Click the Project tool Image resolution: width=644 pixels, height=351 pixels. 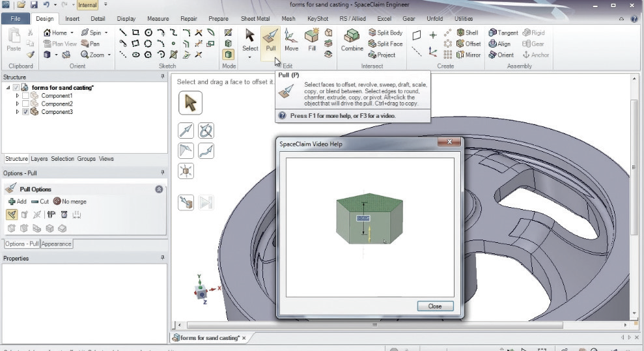click(x=382, y=55)
